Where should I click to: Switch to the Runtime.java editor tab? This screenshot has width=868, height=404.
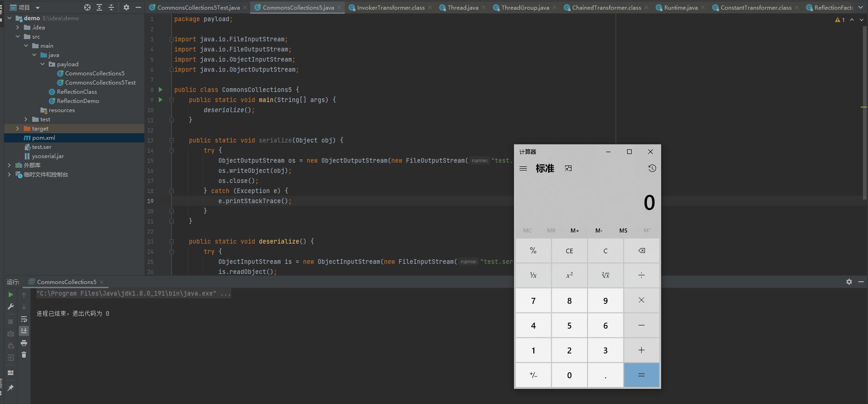[680, 8]
